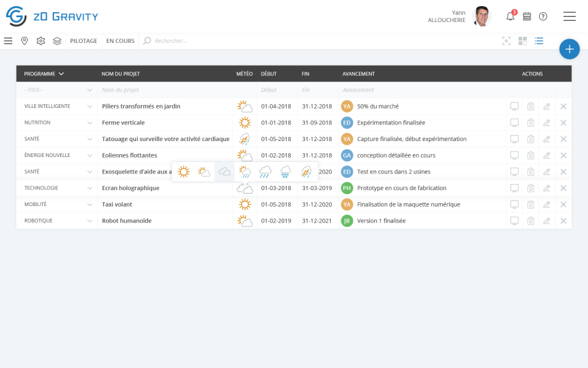The width and height of the screenshot is (588, 368).
Task: Click PH avatar on Ecran holographique row
Action: pyautogui.click(x=347, y=188)
